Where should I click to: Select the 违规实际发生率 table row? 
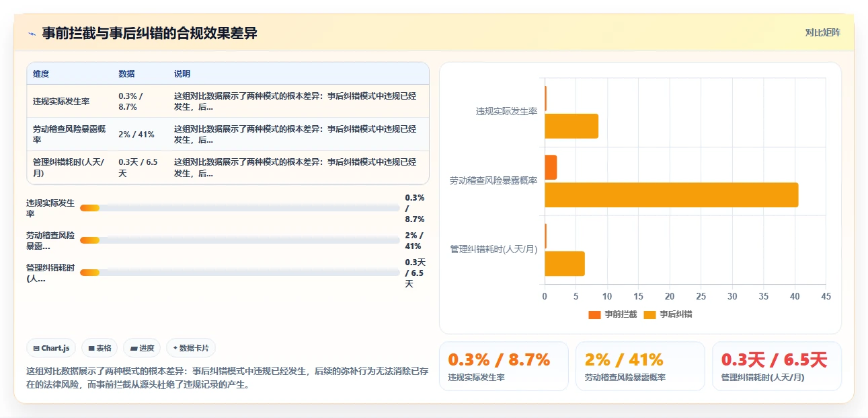(228, 102)
